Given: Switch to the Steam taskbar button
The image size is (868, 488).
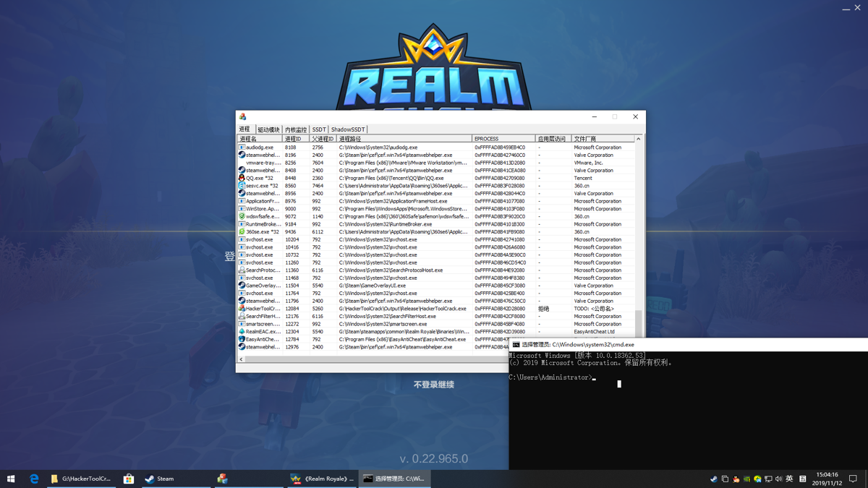Looking at the screenshot, I should tap(175, 479).
